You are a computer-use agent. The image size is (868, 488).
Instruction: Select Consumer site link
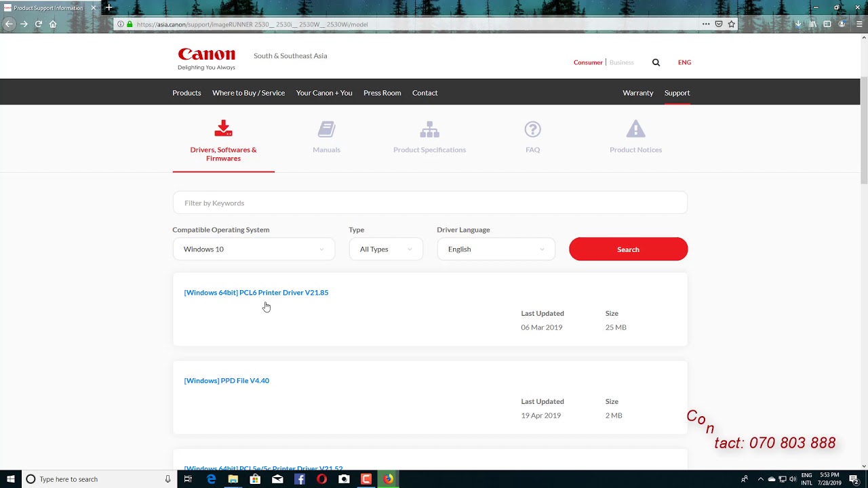[588, 62]
